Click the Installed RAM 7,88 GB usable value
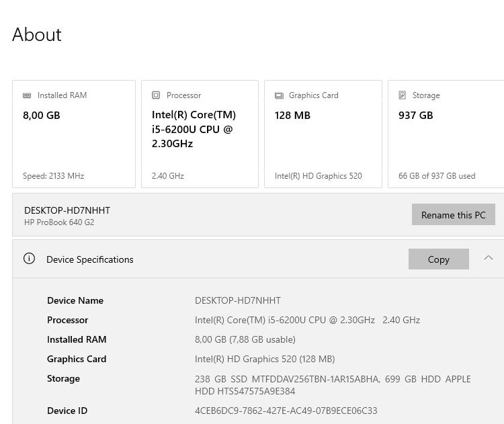 point(245,339)
